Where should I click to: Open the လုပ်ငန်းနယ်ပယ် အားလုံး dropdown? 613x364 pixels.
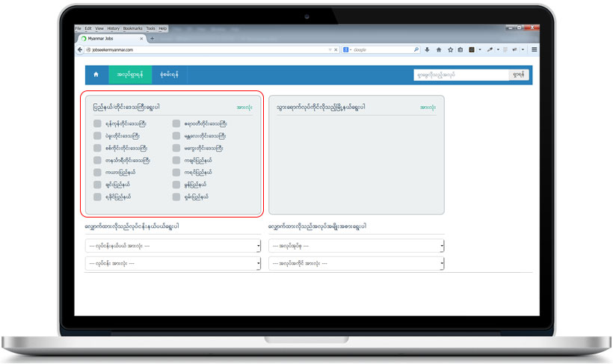(173, 246)
